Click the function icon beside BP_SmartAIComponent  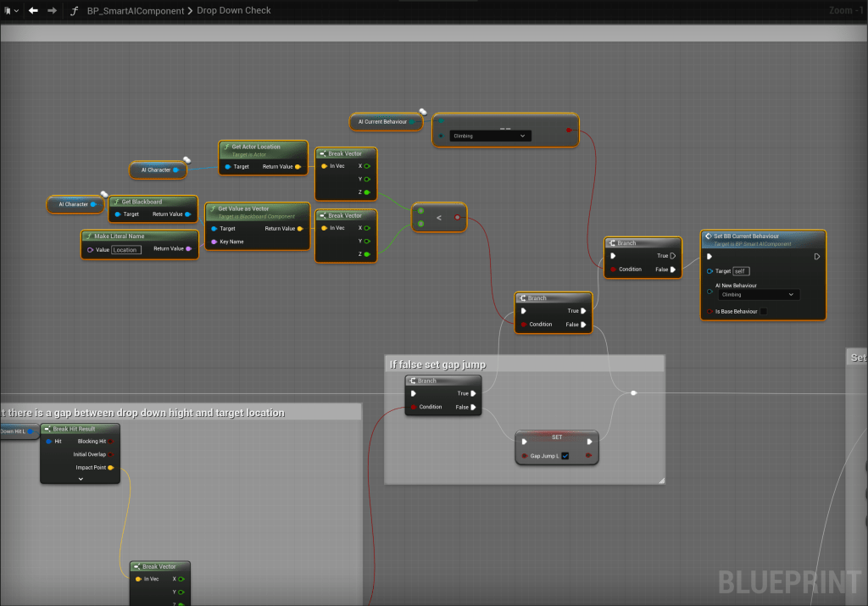coord(75,11)
